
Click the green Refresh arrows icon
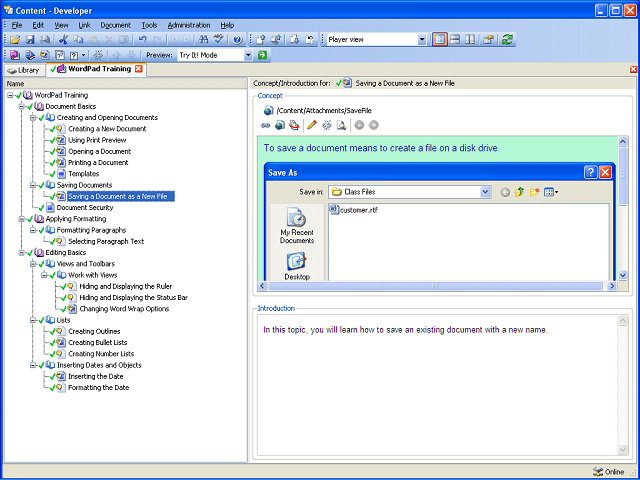tap(507, 40)
